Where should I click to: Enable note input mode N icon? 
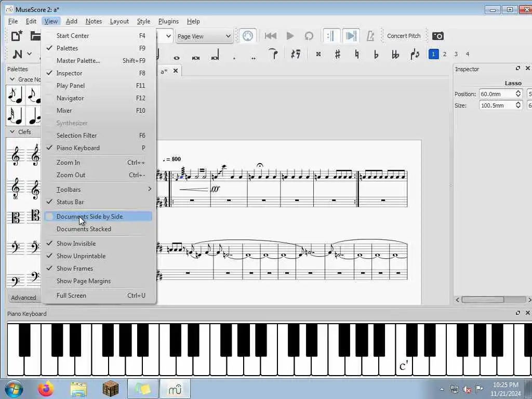[18, 54]
